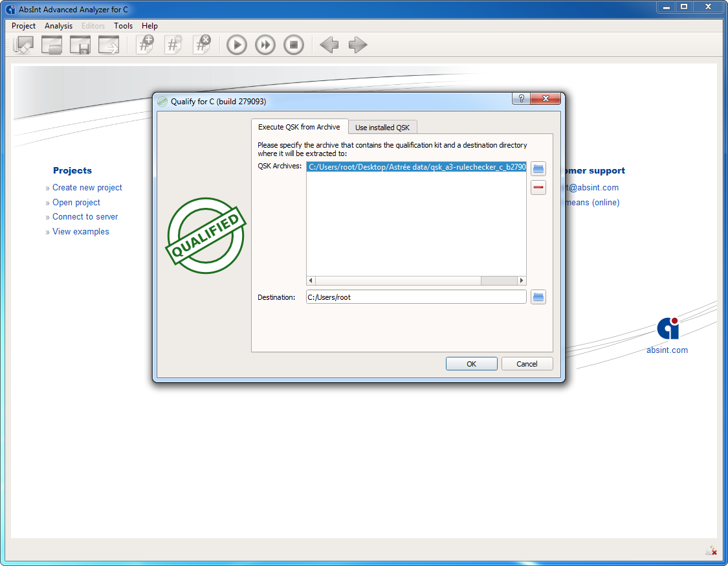Click the View examples link
Image resolution: width=728 pixels, height=566 pixels.
[x=81, y=231]
